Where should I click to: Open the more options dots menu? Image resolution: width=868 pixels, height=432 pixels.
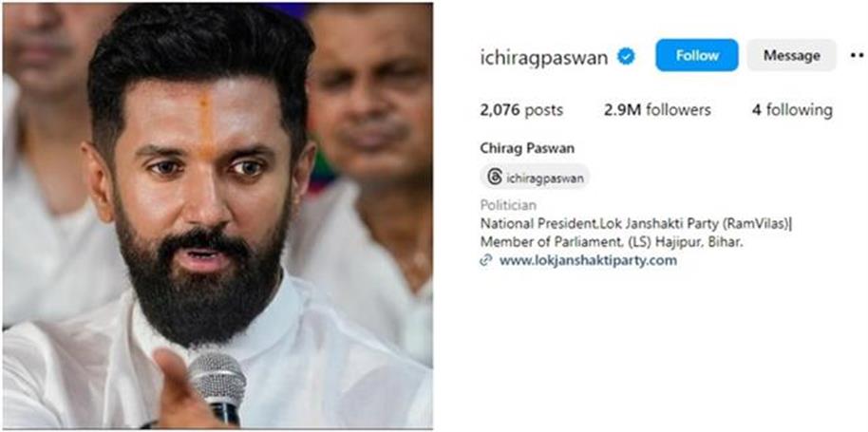[x=857, y=55]
